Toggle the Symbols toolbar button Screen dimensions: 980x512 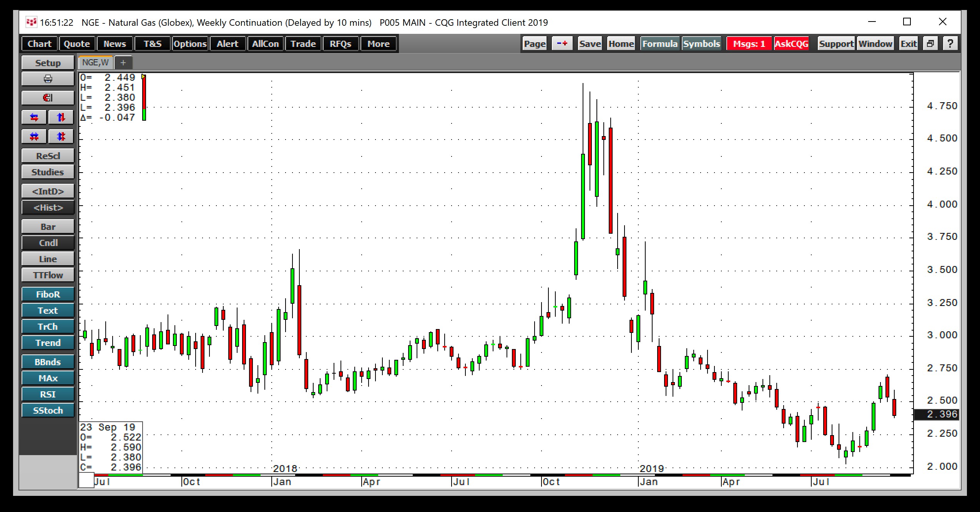[x=701, y=43]
